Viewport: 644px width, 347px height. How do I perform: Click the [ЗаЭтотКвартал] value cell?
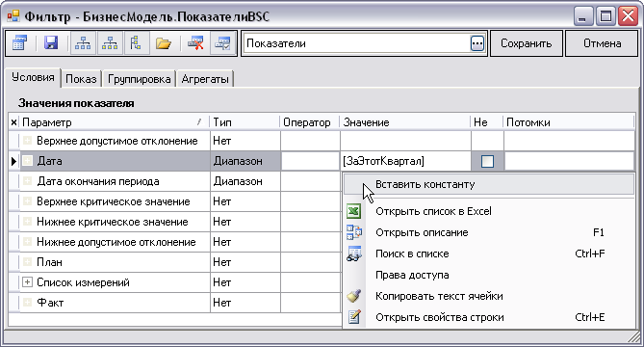tap(405, 161)
